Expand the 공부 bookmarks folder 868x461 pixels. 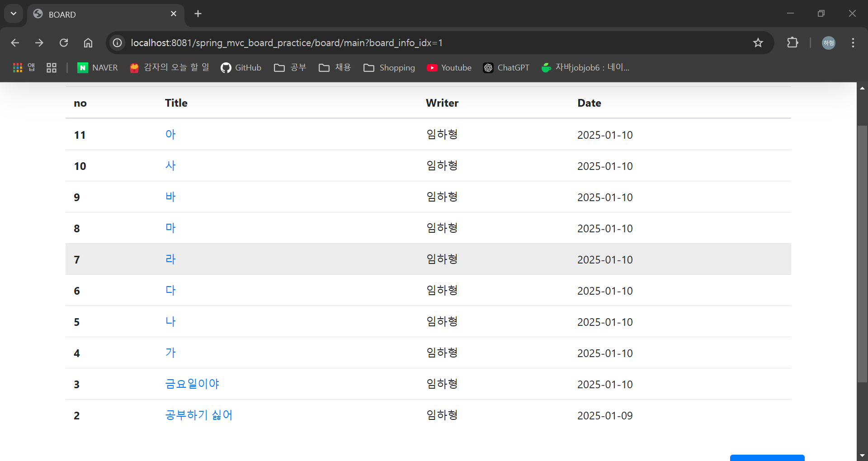289,67
